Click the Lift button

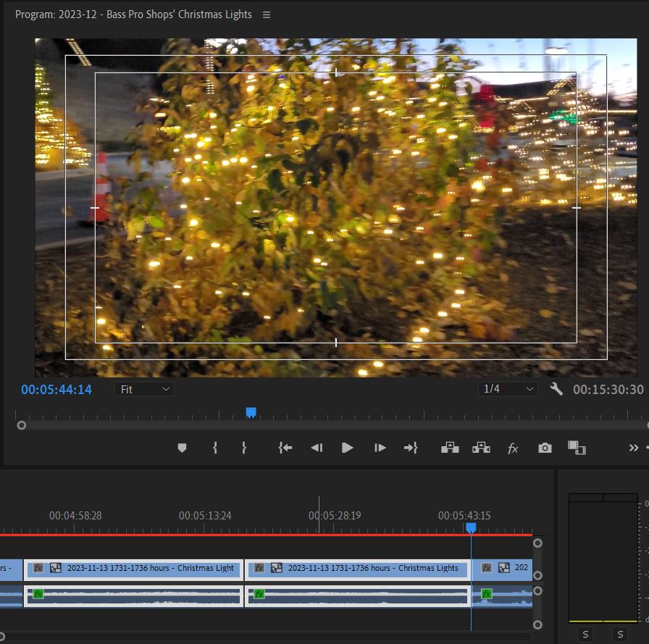tap(450, 448)
